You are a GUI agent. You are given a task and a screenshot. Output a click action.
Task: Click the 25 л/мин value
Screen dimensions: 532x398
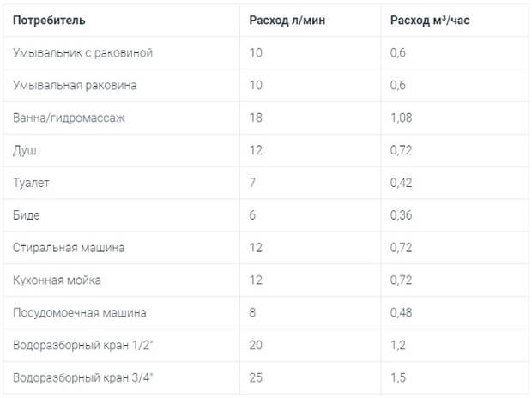click(257, 377)
